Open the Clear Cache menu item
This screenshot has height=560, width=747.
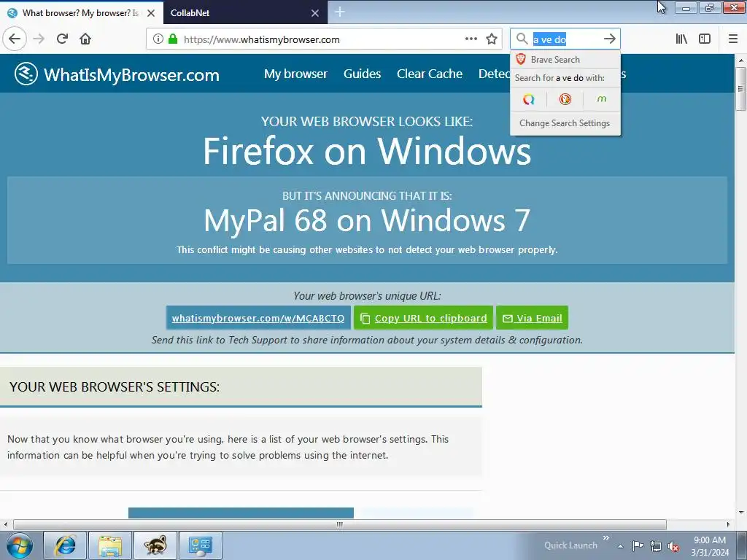point(430,74)
